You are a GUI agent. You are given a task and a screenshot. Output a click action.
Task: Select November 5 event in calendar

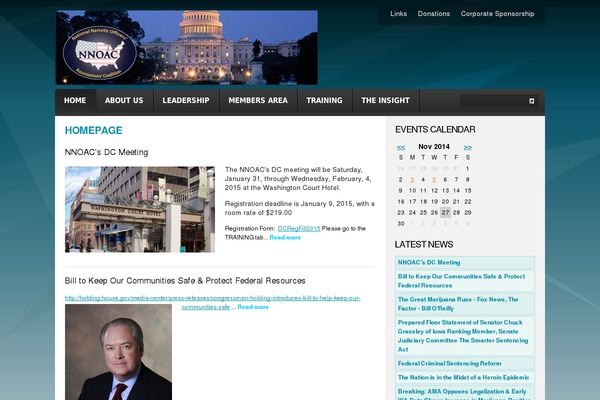434,180
